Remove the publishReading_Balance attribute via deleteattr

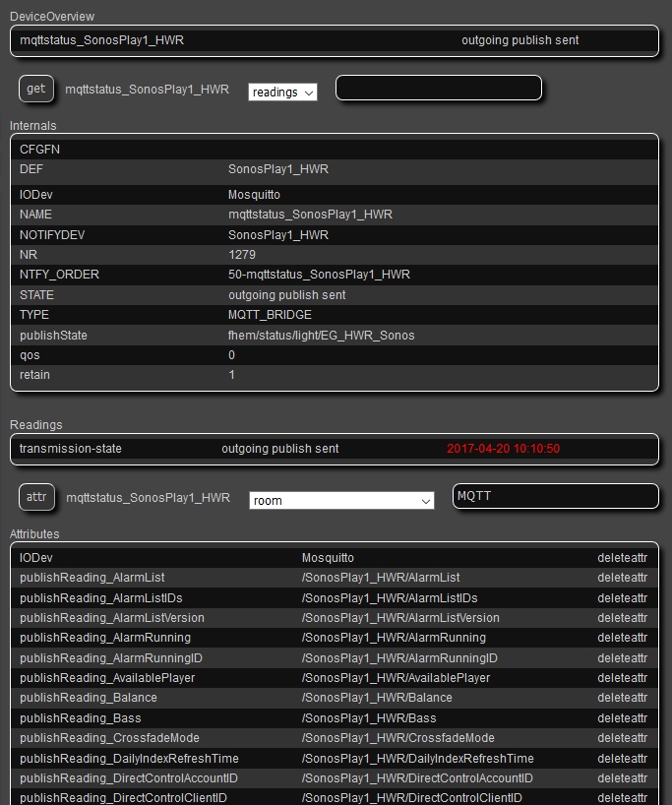tap(622, 698)
